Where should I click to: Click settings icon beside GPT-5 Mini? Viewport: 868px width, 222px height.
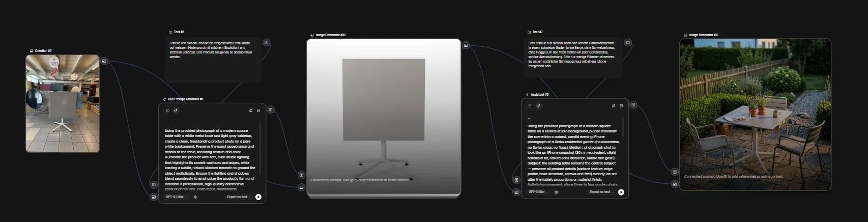(556, 192)
